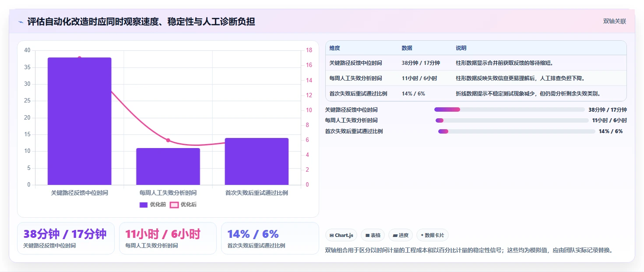
Task: Select the 数据卡片 tag chip
Action: coord(432,235)
